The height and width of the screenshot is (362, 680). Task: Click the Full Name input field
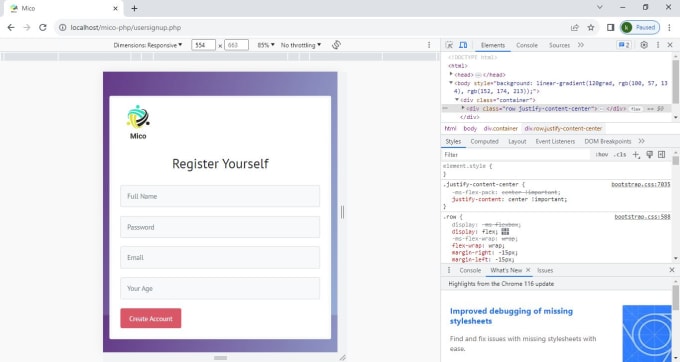(x=220, y=196)
